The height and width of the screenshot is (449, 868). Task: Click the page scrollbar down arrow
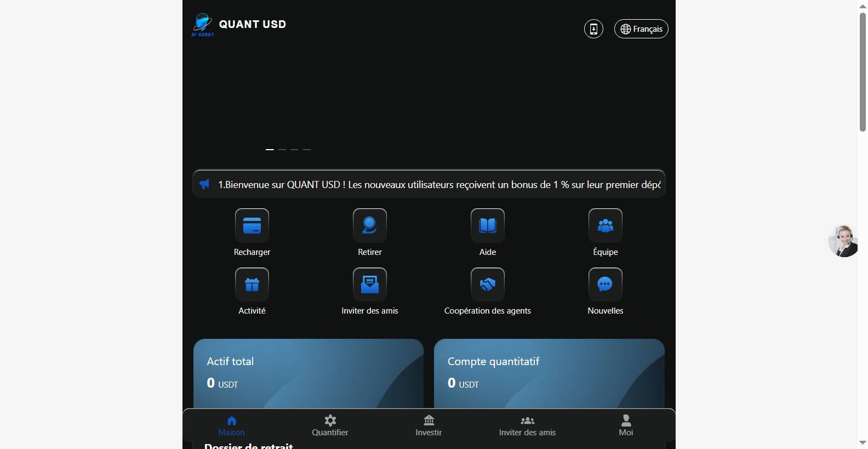pyautogui.click(x=863, y=442)
